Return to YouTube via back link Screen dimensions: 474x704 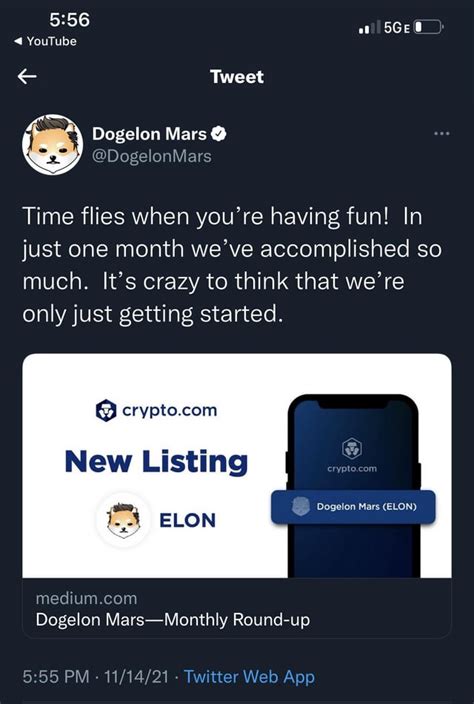pos(45,41)
